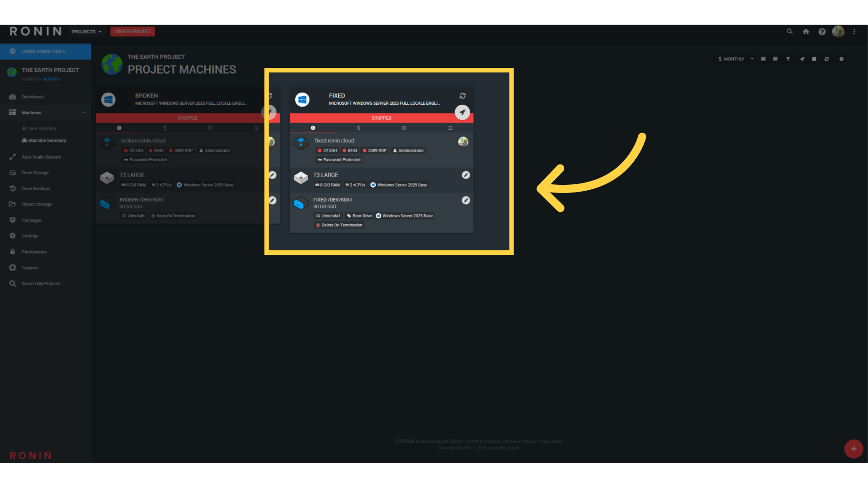Collapse the Machines sidebar section
Image resolution: width=868 pixels, height=488 pixels.
click(x=84, y=113)
